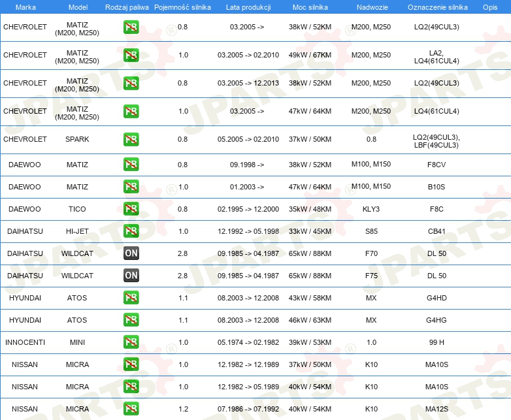511x420 pixels.
Task: Click petrol icon for Hyundai Atos G4HG
Action: tap(131, 320)
